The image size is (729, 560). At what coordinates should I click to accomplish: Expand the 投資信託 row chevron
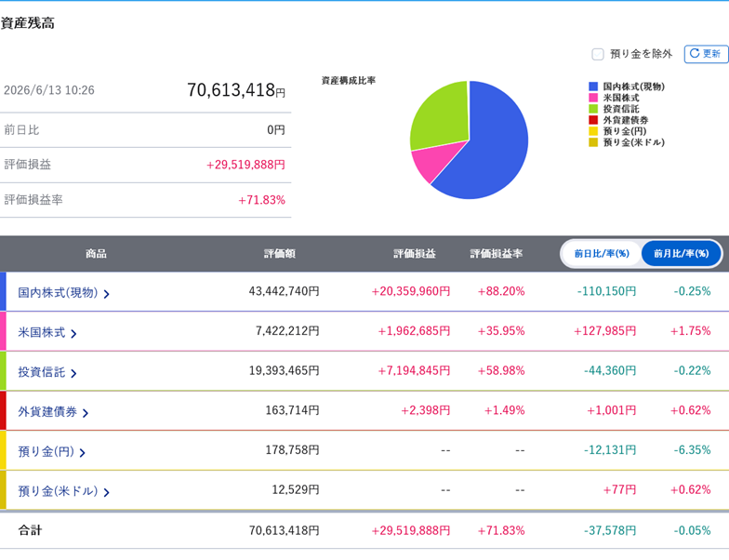pyautogui.click(x=73, y=373)
